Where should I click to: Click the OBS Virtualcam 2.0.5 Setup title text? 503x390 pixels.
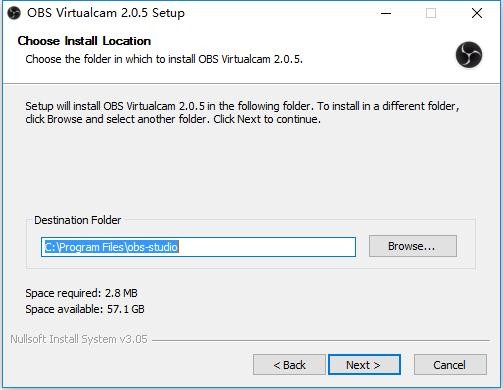[106, 13]
